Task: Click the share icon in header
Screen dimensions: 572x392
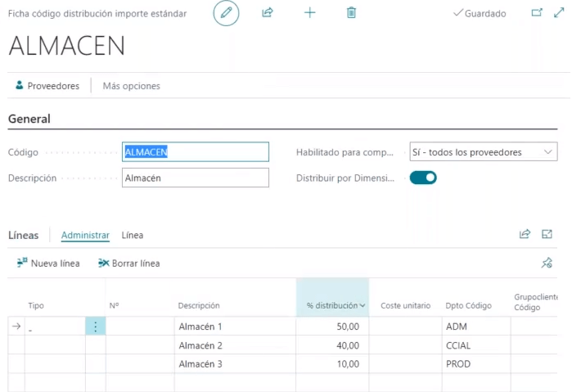Action: coord(268,13)
